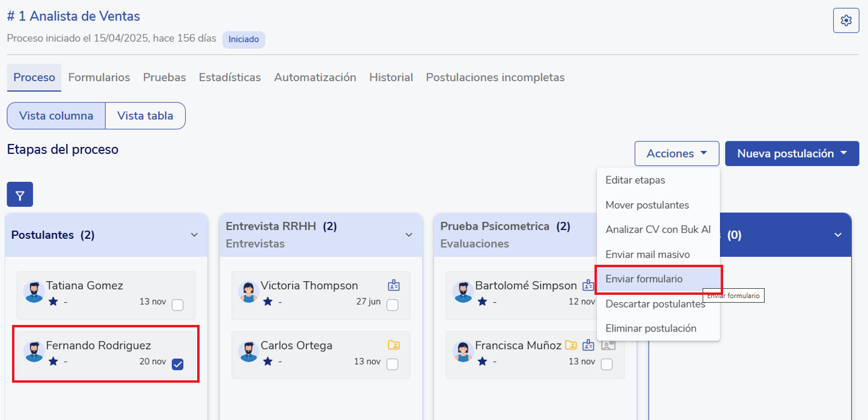Switch to Vista tabla

click(x=145, y=116)
